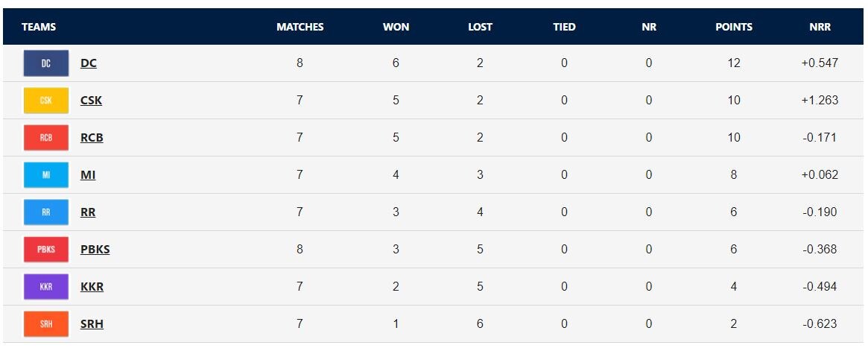
Task: Click the DC team logo badge
Action: point(46,63)
